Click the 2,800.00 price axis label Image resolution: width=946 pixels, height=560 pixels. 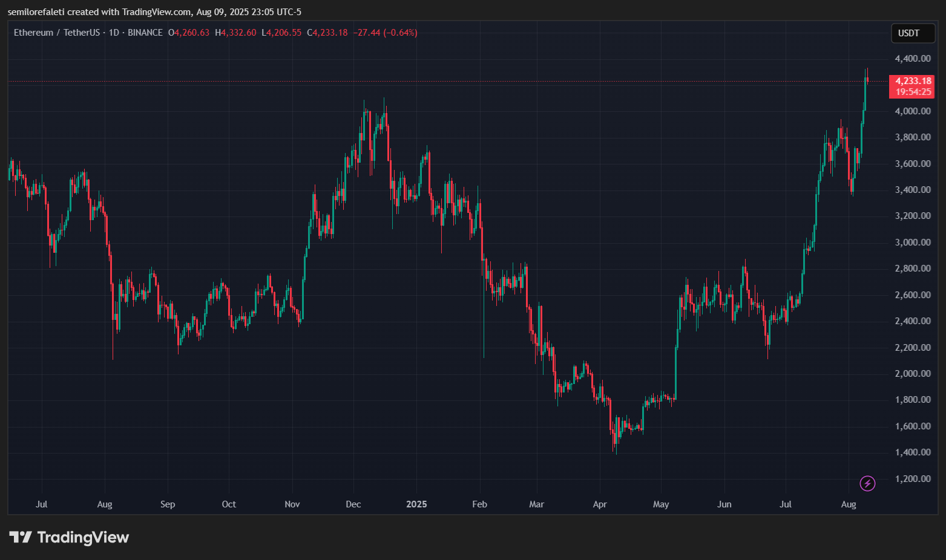(x=913, y=269)
